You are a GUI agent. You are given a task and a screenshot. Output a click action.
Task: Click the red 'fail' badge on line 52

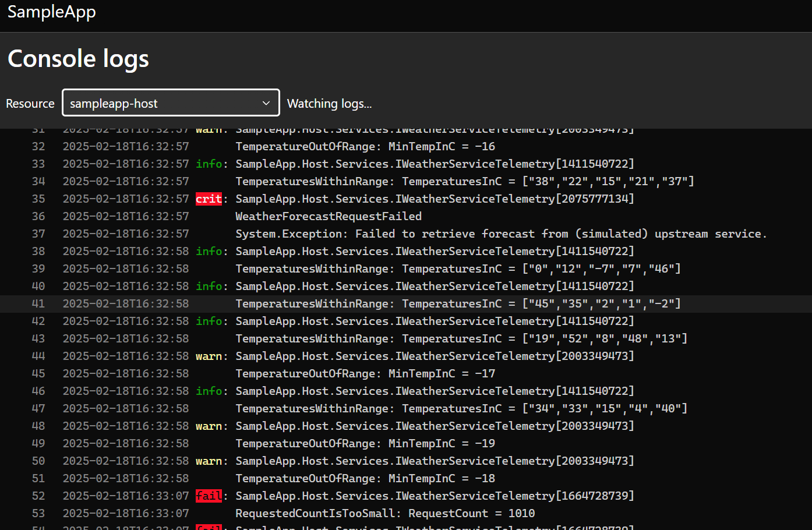pyautogui.click(x=209, y=496)
